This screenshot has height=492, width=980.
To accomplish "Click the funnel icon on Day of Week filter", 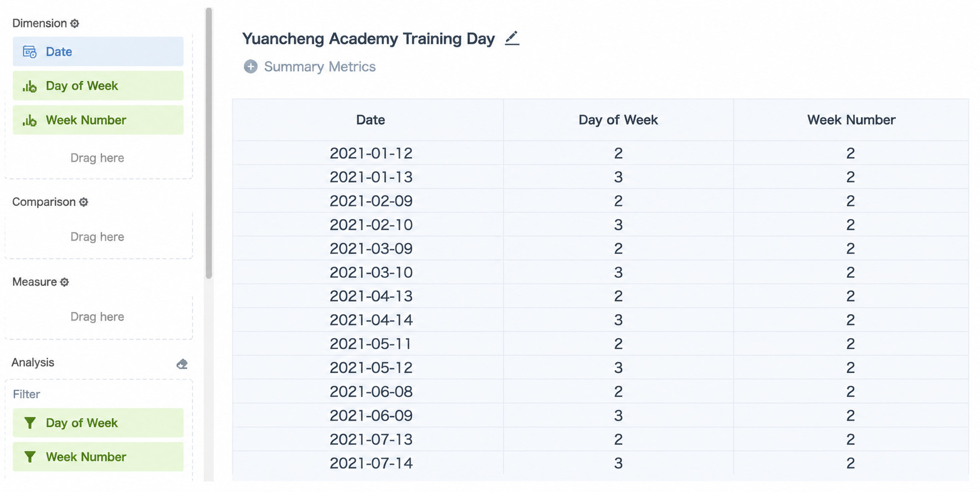I will [30, 423].
